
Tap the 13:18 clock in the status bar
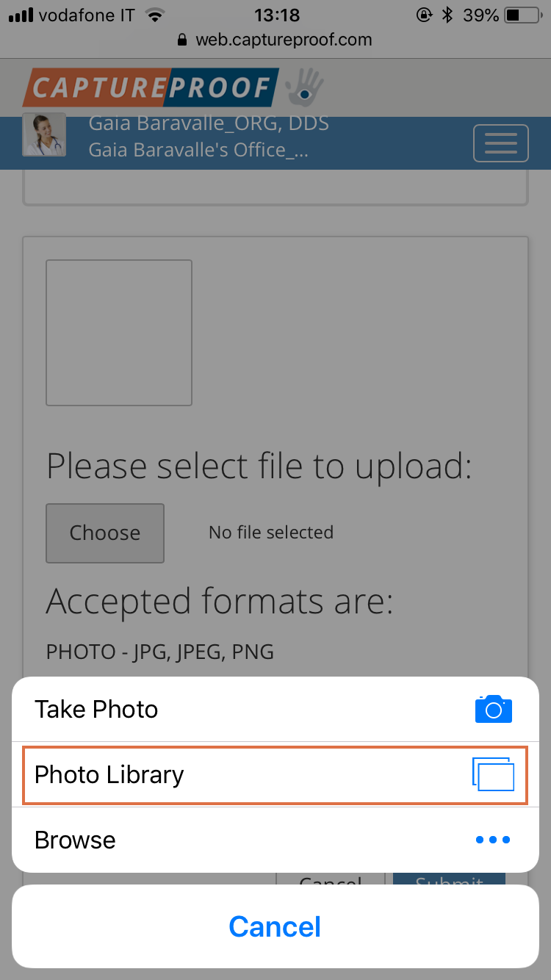point(277,15)
